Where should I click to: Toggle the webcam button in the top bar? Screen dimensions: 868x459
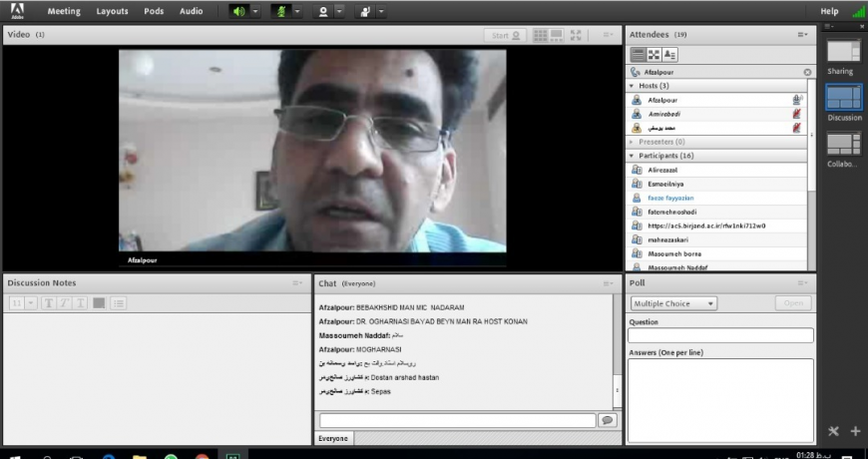(x=323, y=11)
